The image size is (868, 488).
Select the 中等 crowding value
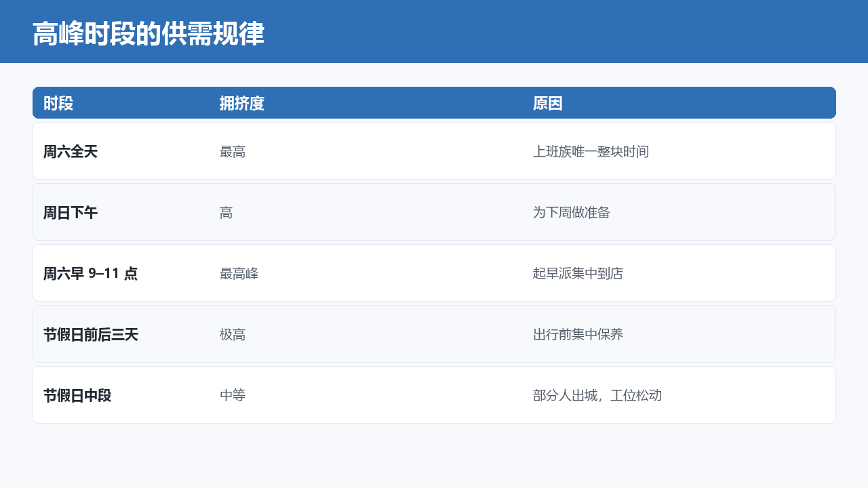point(233,396)
